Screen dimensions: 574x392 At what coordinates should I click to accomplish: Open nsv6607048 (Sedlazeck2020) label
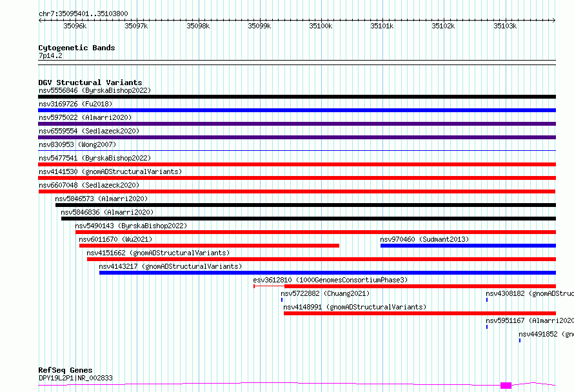89,185
